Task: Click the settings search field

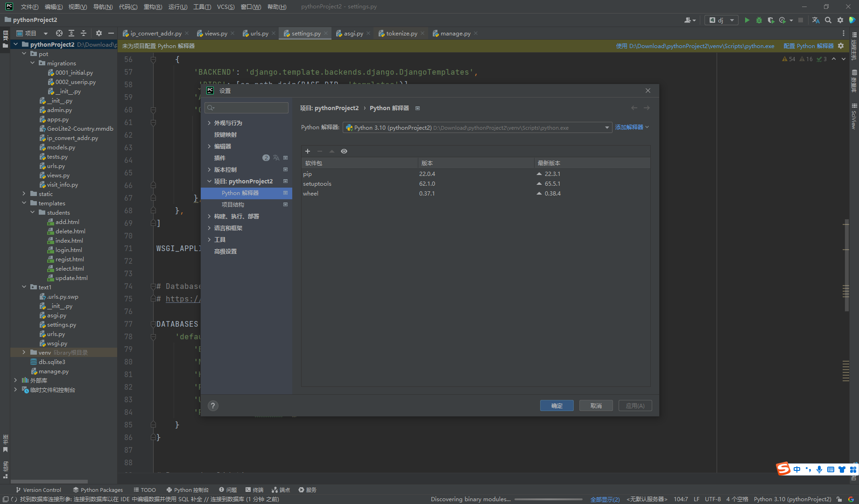Action: click(x=246, y=108)
